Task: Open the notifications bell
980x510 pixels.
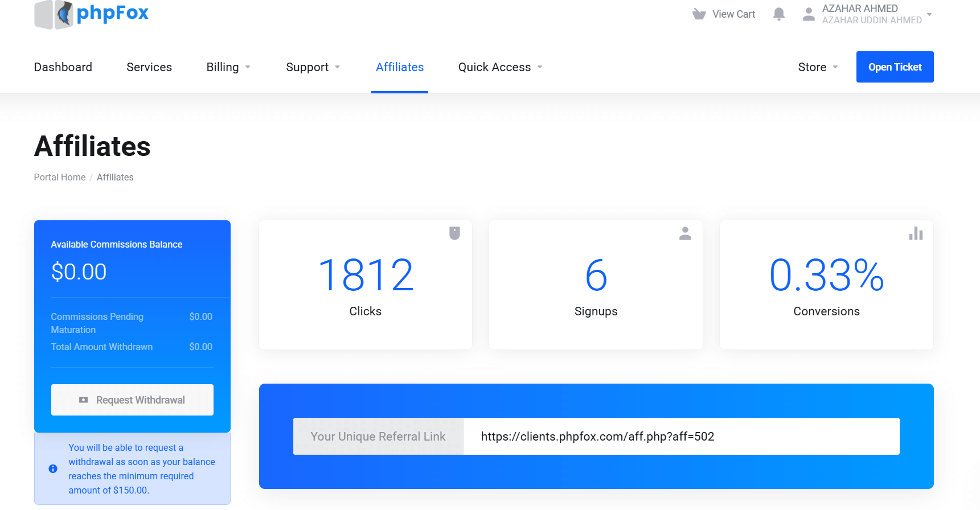Action: (778, 14)
